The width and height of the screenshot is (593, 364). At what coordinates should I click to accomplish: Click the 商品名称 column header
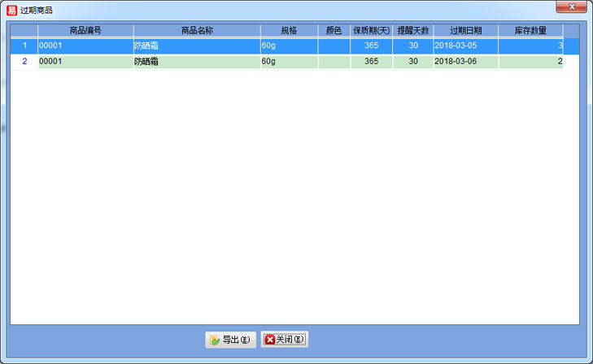(197, 30)
